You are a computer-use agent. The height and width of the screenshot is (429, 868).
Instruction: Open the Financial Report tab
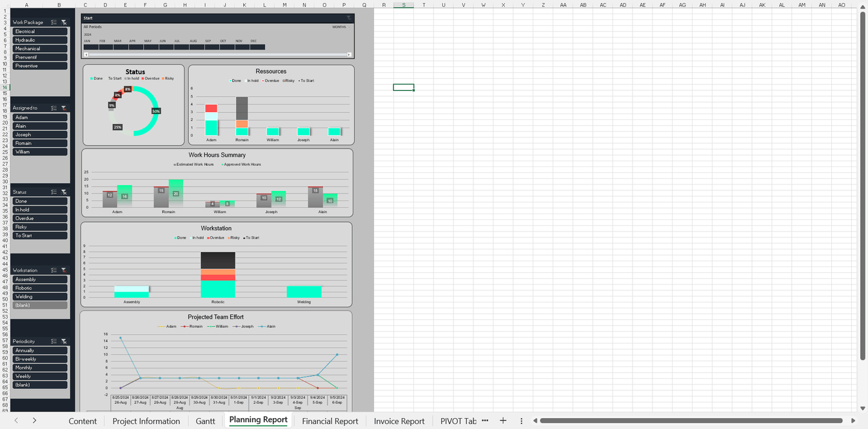pos(330,421)
